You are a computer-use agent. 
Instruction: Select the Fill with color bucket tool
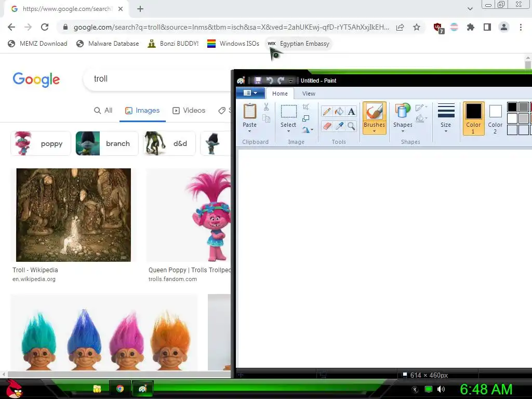339,111
